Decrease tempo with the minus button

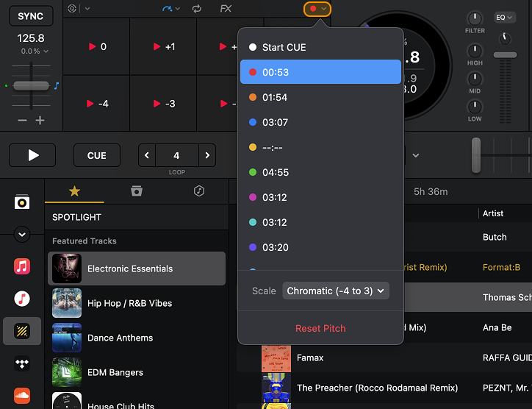click(x=22, y=120)
